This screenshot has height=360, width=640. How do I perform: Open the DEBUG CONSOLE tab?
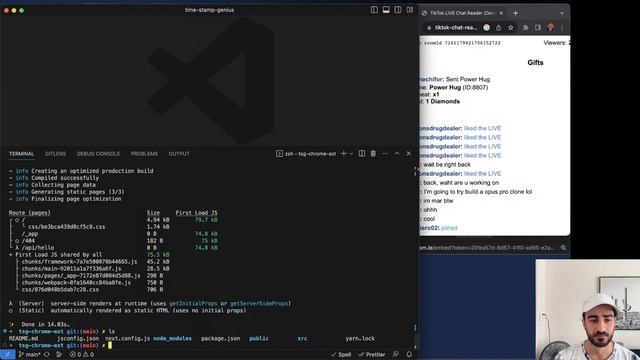tap(98, 154)
